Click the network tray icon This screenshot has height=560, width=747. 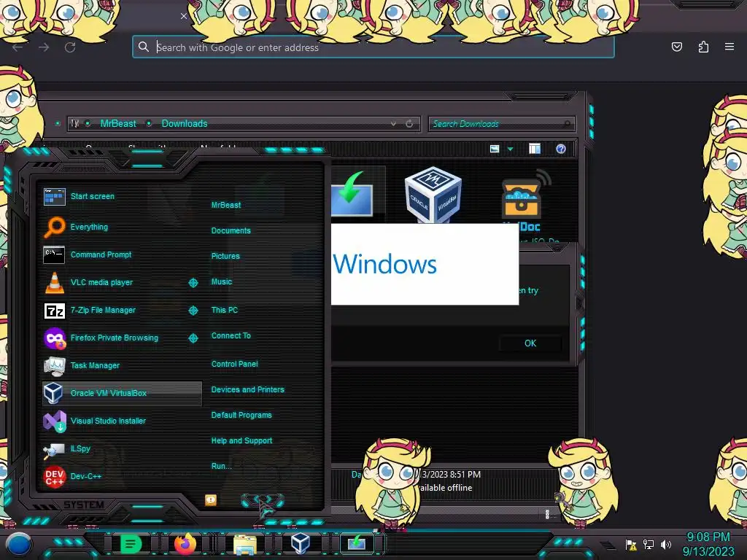[649, 544]
